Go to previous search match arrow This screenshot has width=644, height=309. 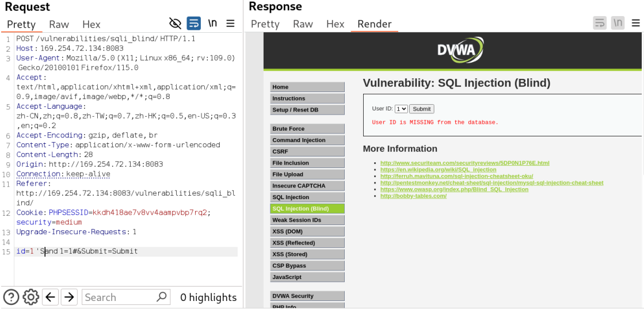51,297
